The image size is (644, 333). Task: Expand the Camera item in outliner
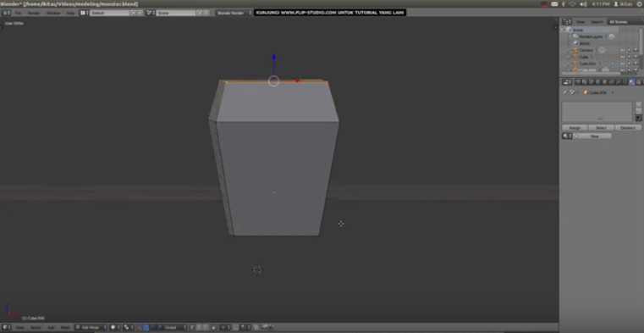[x=569, y=50]
